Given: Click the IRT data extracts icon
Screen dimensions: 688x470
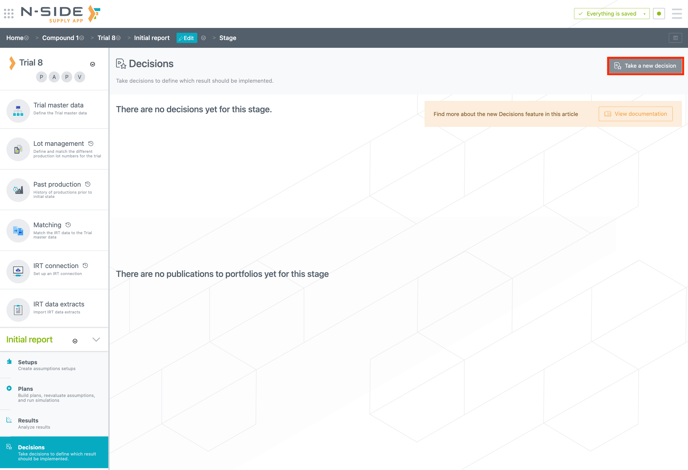Looking at the screenshot, I should pos(18,309).
